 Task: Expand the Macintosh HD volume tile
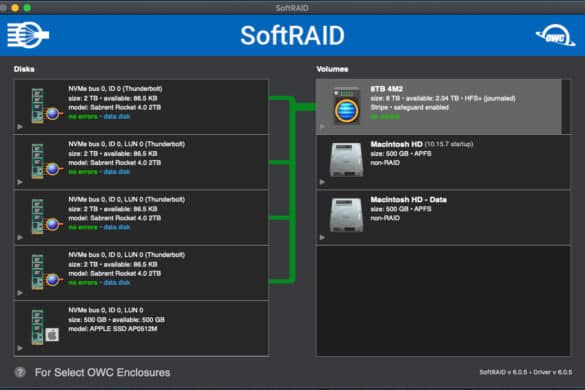[322, 182]
